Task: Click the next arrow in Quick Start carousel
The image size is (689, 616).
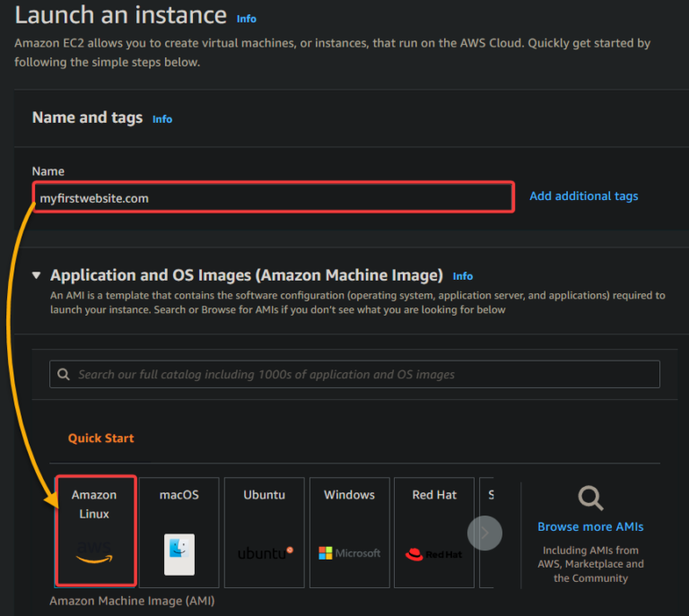Action: (484, 533)
